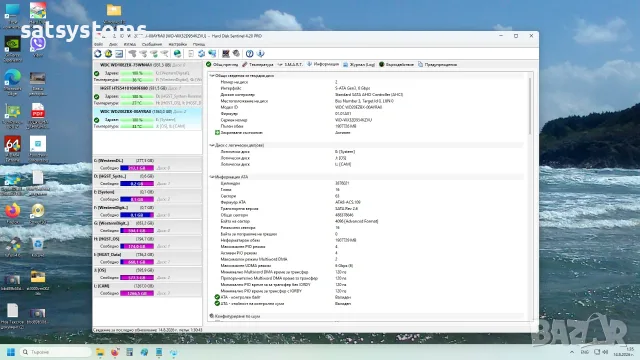Viewport: 640px width, 360px height.
Task: Click the globe toolbar icon
Action: [177, 53]
